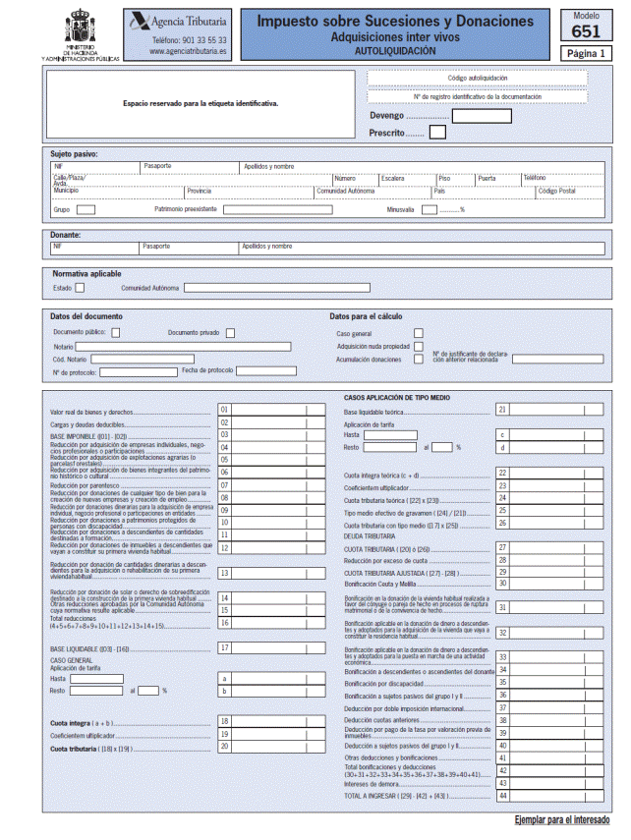Click box 20 Cuota tributaria

pyautogui.click(x=278, y=747)
